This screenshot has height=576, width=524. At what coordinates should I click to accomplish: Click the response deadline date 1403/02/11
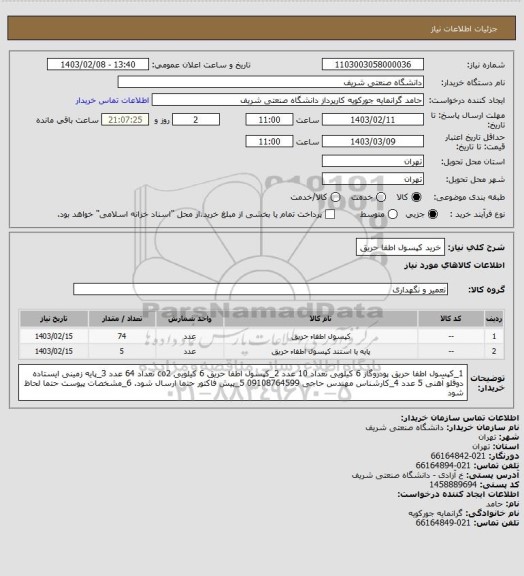point(373,120)
